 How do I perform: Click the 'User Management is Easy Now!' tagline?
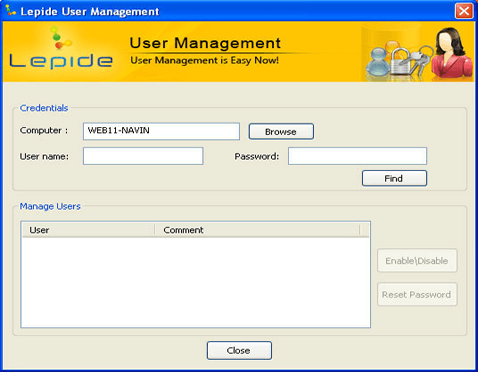pyautogui.click(x=205, y=61)
